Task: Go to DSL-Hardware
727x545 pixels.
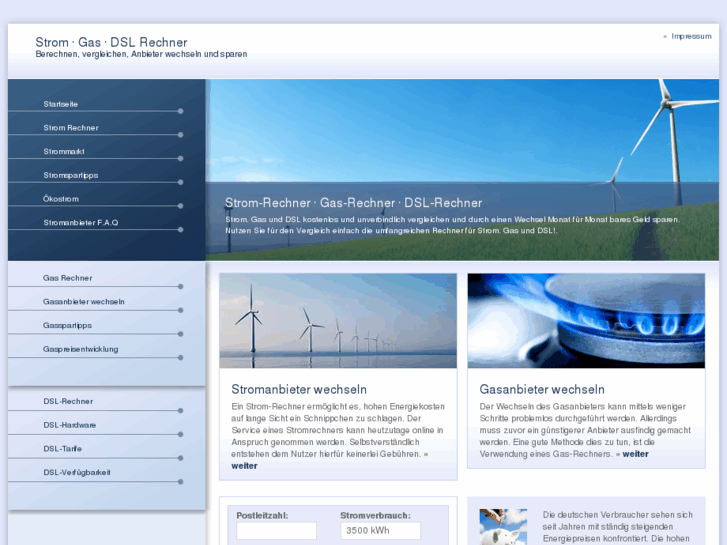Action: [70, 425]
